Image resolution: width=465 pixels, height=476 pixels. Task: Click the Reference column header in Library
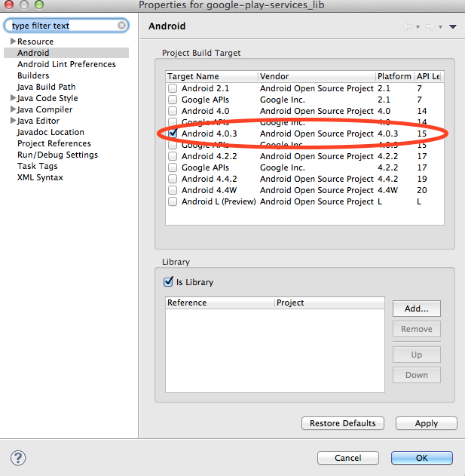pyautogui.click(x=220, y=302)
